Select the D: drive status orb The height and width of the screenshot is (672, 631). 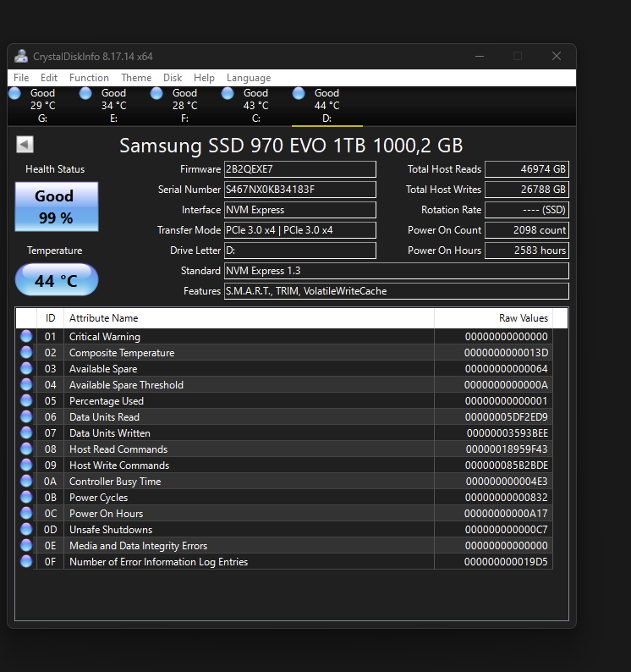pyautogui.click(x=299, y=93)
